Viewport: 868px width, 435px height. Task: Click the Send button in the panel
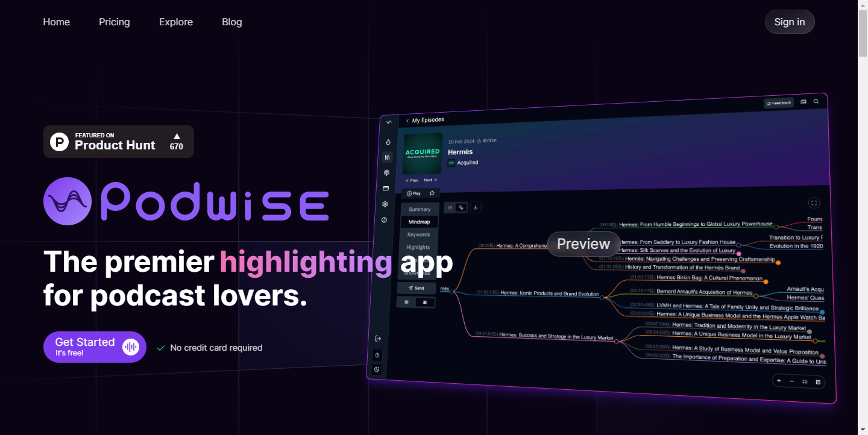416,288
